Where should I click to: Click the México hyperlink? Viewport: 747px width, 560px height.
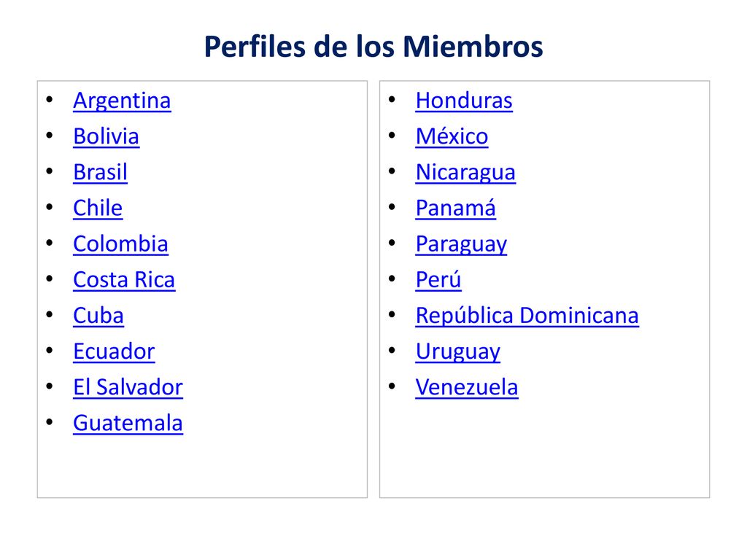tap(452, 136)
